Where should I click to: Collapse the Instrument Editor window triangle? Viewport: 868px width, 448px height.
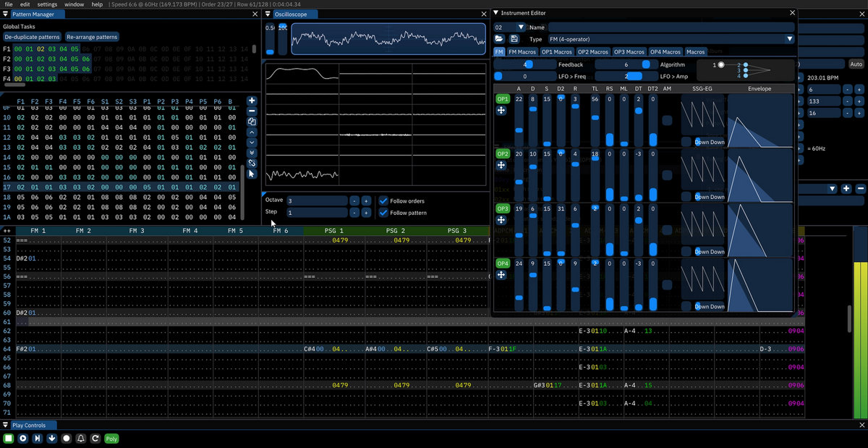point(495,13)
